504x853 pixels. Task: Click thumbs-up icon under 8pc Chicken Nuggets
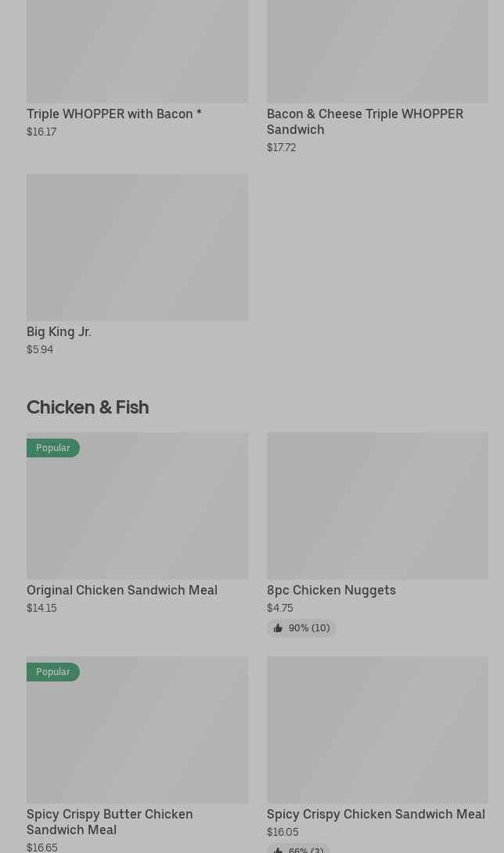(x=278, y=628)
